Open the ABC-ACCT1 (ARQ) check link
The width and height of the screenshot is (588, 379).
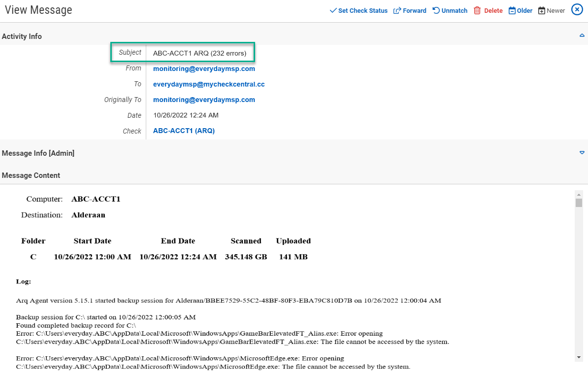(183, 131)
